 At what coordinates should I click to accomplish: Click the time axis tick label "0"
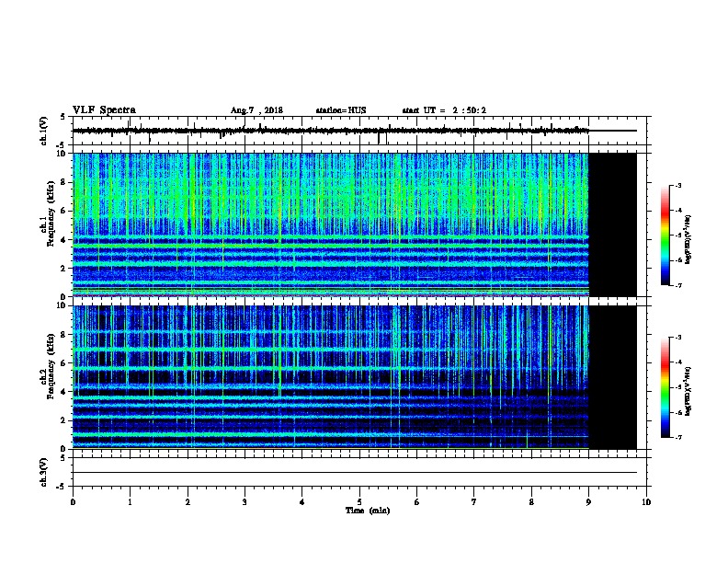(73, 502)
